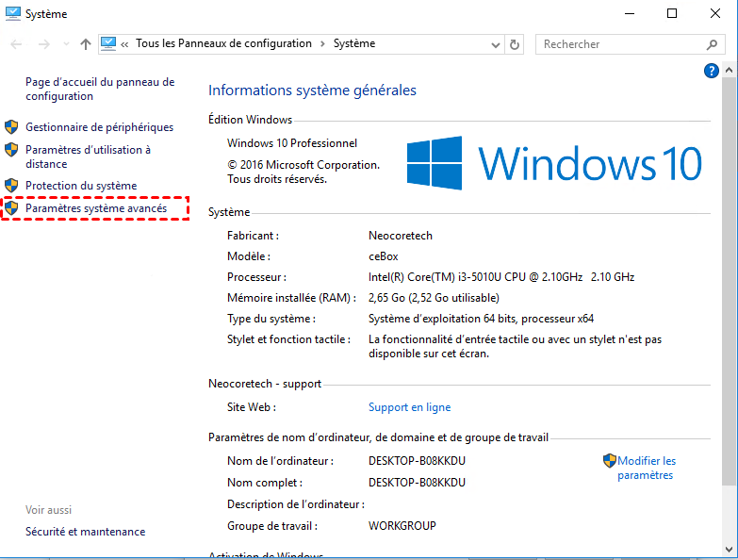Click RAM value '2,65 Go (2,52 Go utilisable)'
Screen dimensions: 738x560
[x=434, y=298]
